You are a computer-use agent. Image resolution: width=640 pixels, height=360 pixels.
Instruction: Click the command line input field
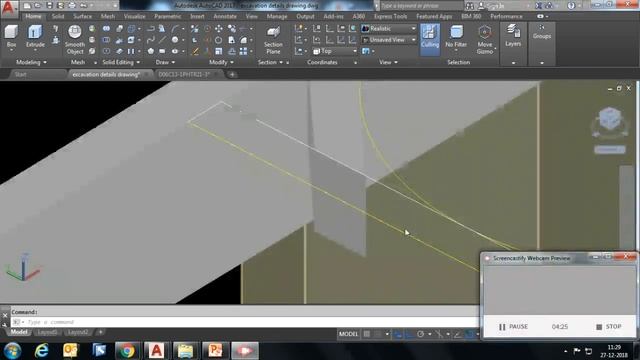click(x=245, y=322)
